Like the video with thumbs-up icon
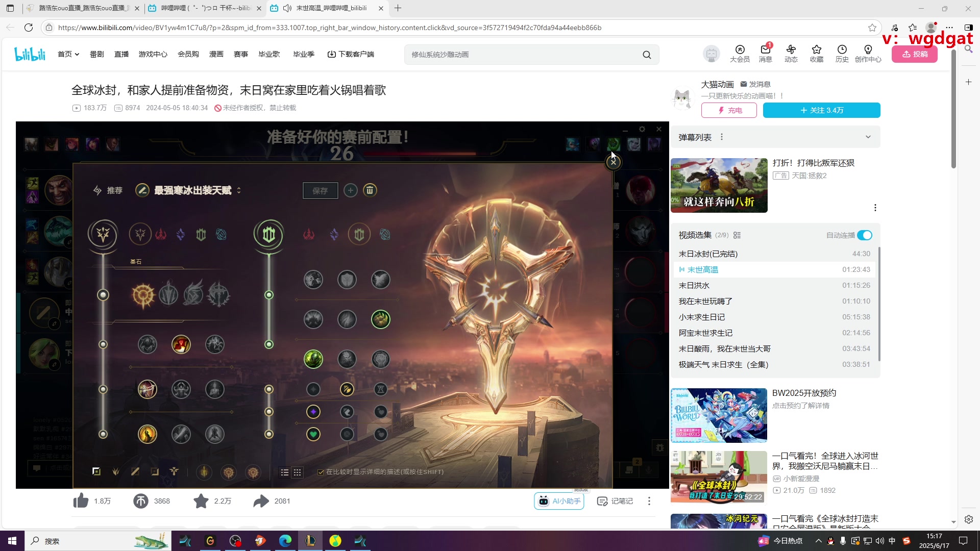 click(x=81, y=501)
